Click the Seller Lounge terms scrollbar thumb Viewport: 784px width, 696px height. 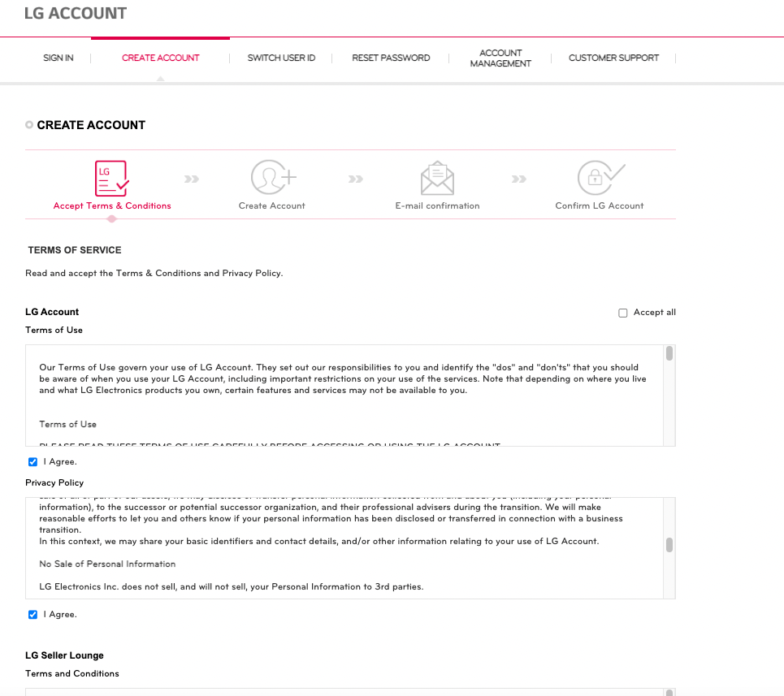tap(669, 693)
